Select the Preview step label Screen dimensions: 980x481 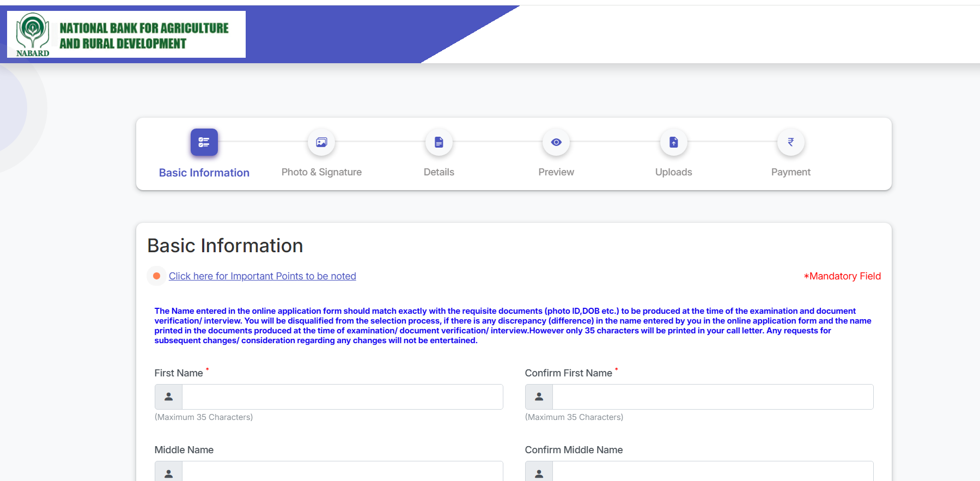click(556, 172)
